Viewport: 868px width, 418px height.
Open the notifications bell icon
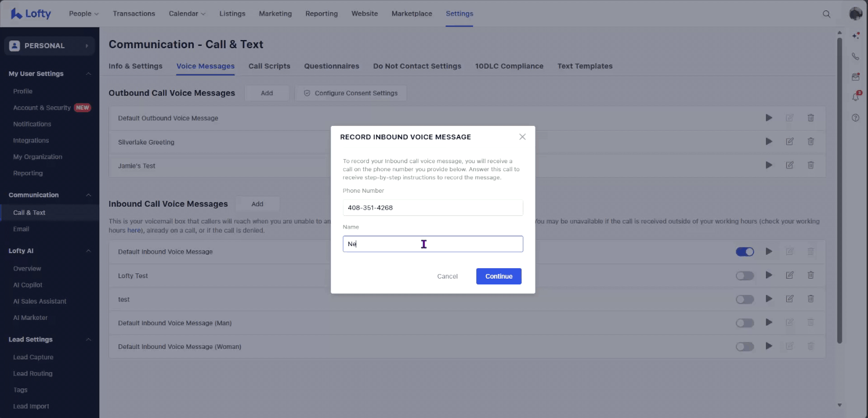coord(855,97)
